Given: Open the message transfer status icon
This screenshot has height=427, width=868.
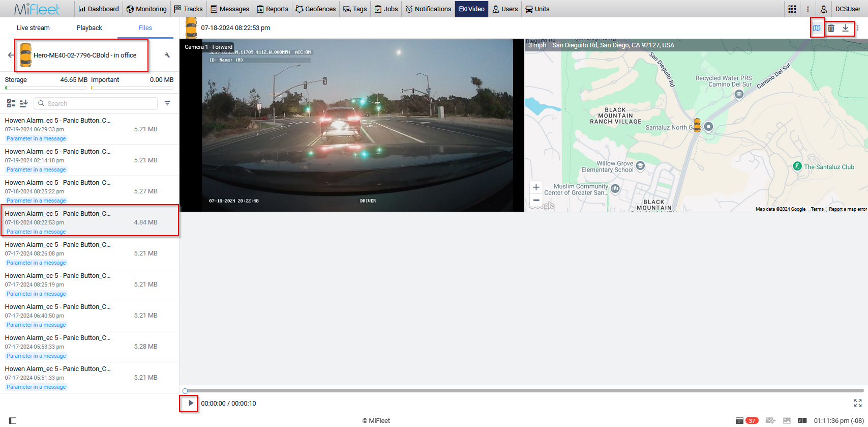Looking at the screenshot, I should coord(770,420).
